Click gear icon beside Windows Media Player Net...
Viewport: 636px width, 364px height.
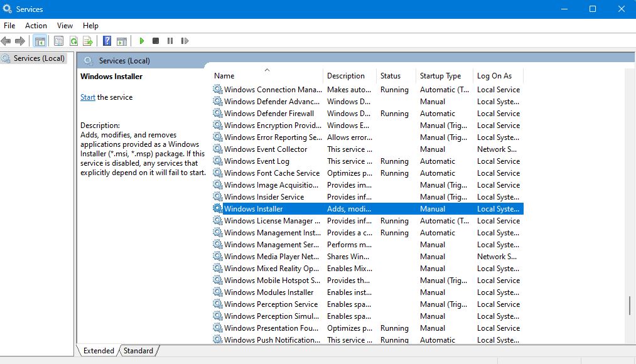218,256
